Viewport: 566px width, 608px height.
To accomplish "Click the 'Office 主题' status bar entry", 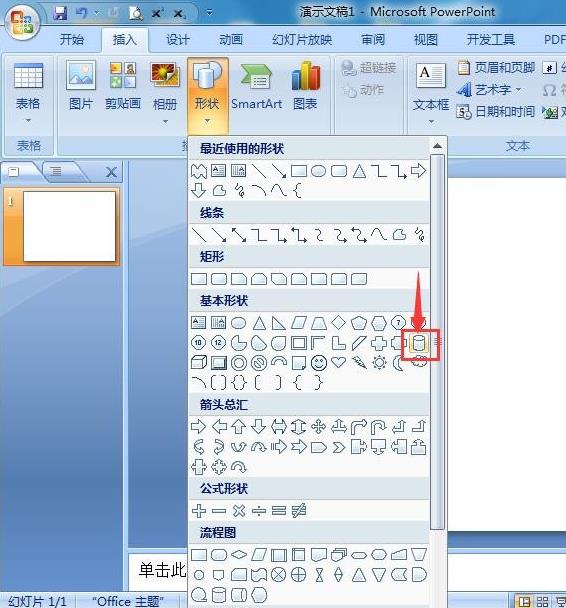I will [128, 601].
